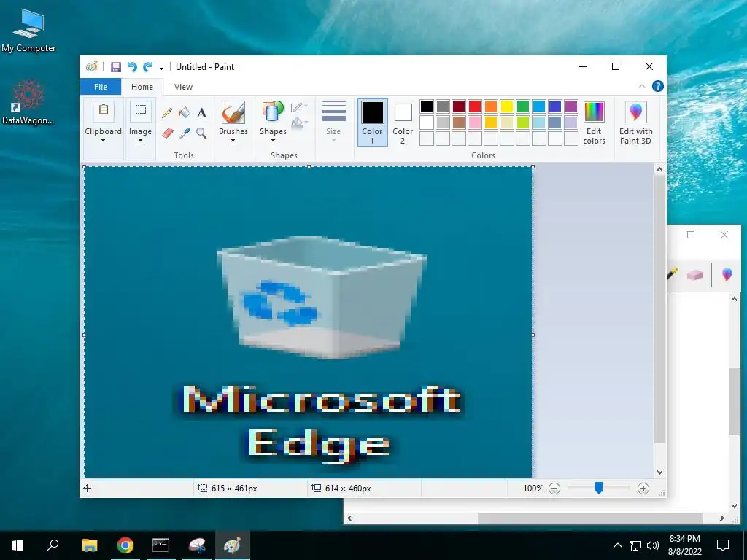The image size is (747, 560).
Task: Click the clock showing 8:34 PM
Action: 684,539
